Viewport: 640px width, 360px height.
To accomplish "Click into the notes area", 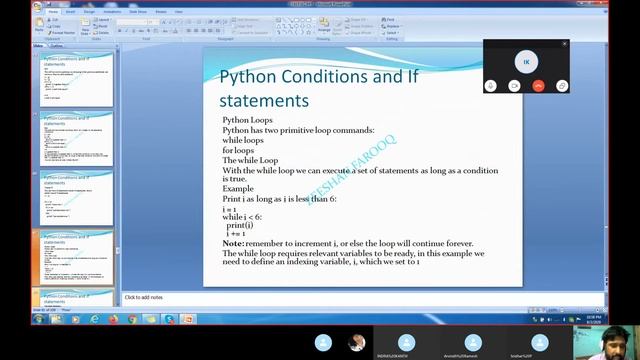I will click(362, 298).
